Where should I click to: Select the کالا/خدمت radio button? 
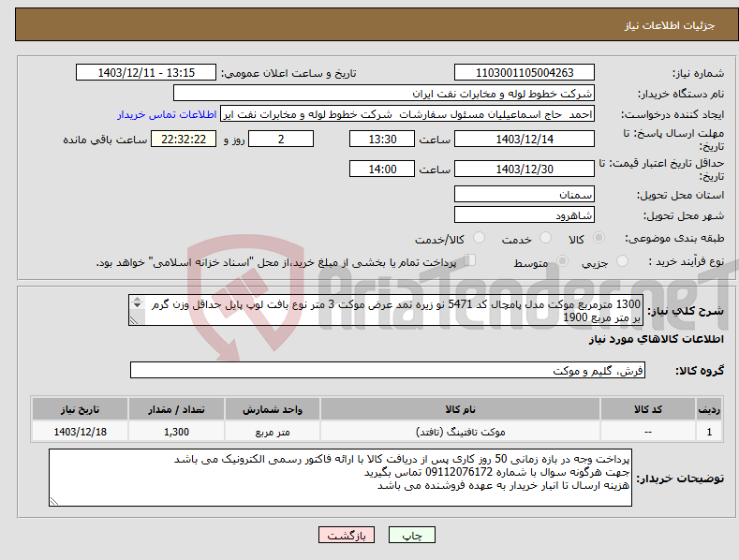click(x=479, y=238)
